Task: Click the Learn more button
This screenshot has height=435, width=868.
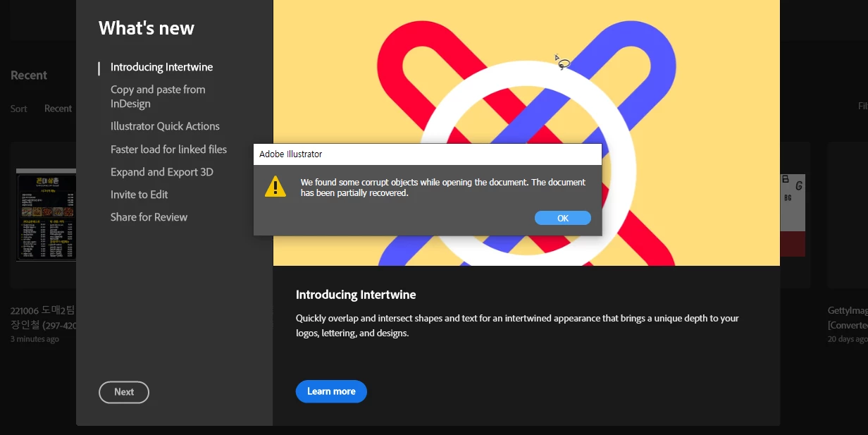Action: point(331,391)
